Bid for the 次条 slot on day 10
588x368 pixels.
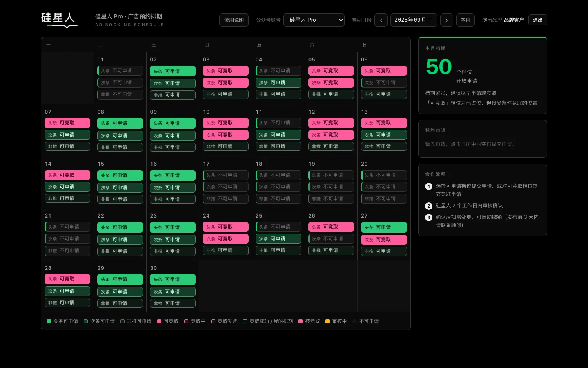225,135
